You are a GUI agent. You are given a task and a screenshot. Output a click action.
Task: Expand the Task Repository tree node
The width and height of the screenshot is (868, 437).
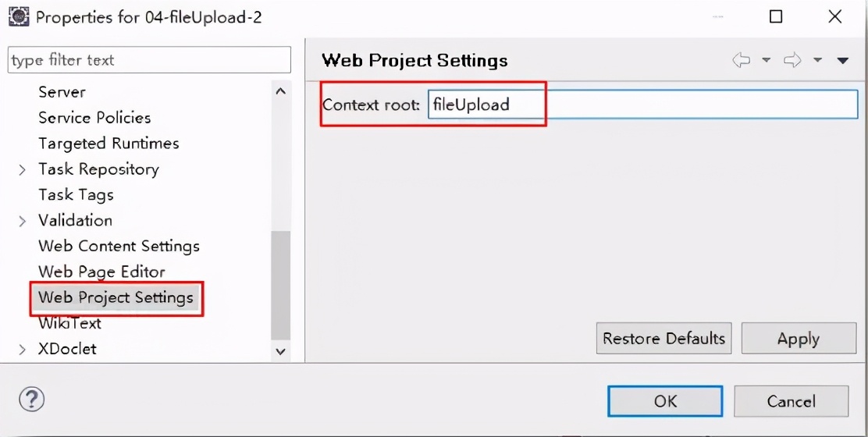tap(23, 169)
